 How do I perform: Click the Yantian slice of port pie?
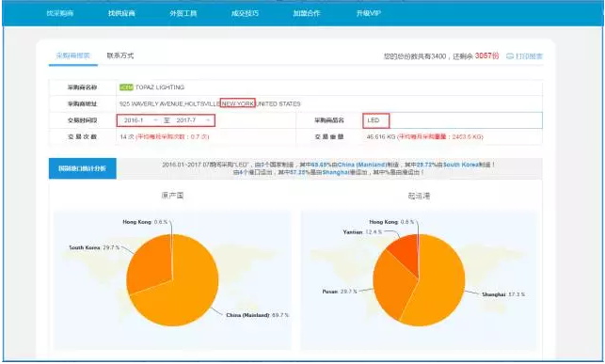click(407, 253)
